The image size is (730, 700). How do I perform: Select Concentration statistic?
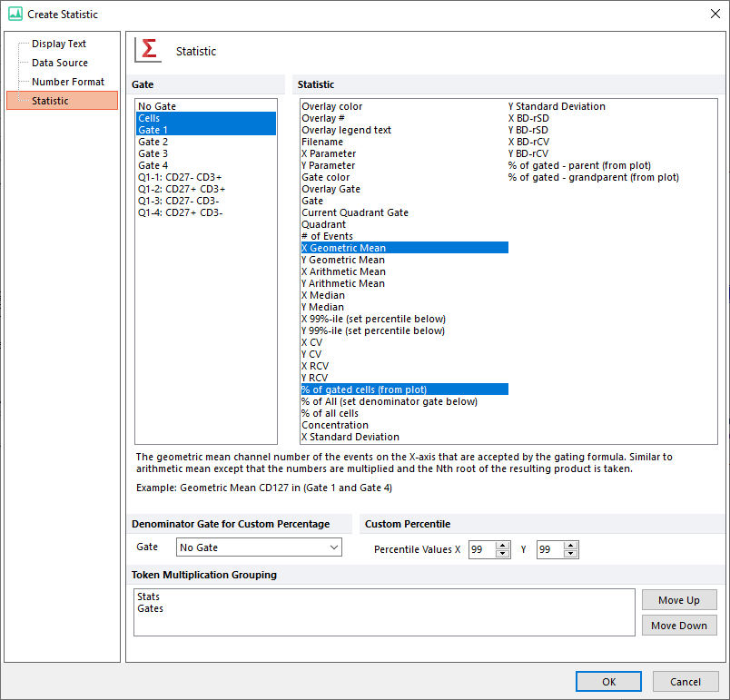[x=405, y=425]
